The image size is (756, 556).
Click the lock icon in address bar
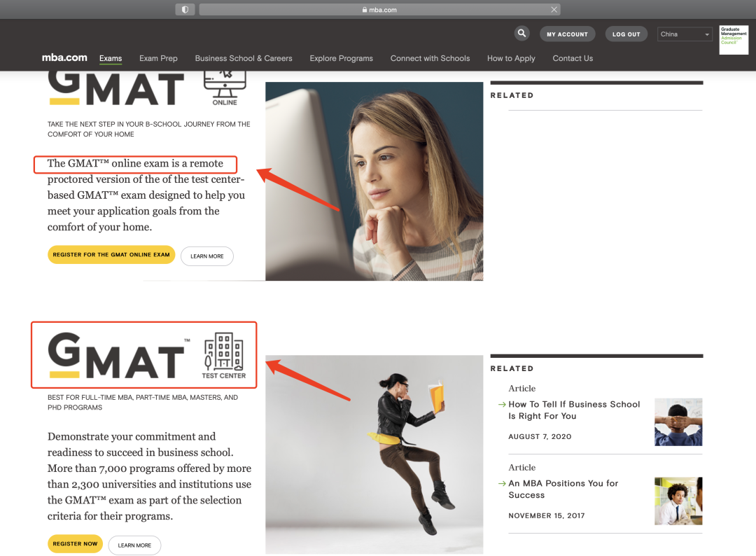pyautogui.click(x=365, y=10)
